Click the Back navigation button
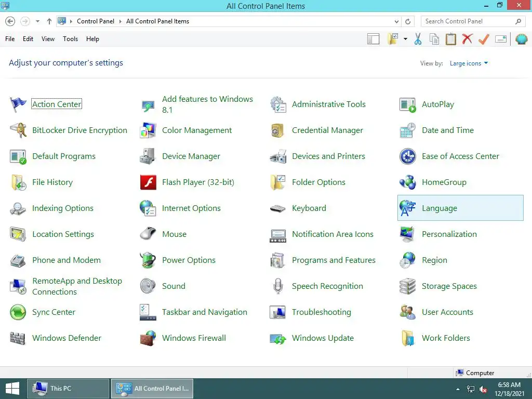This screenshot has width=532, height=399. [10, 21]
